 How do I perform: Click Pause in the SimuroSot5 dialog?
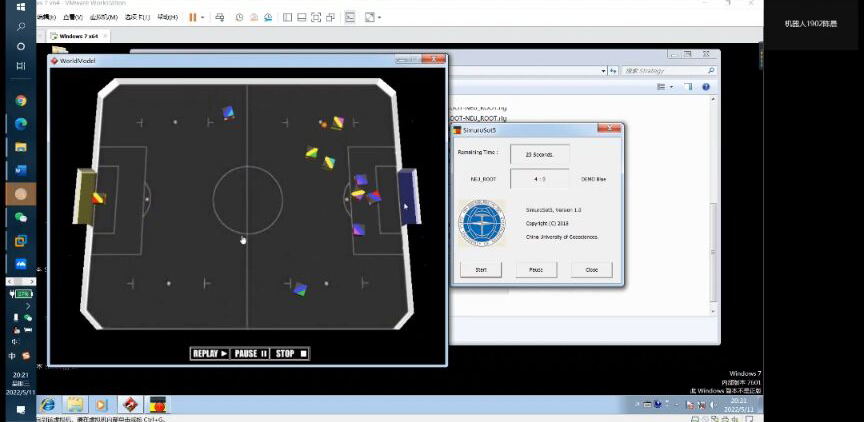[x=536, y=270]
